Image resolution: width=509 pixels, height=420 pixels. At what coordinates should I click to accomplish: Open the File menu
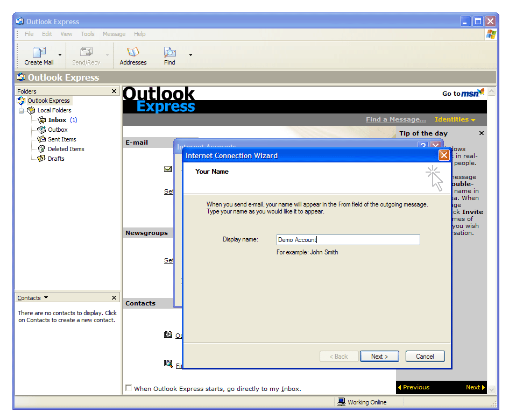(x=29, y=34)
